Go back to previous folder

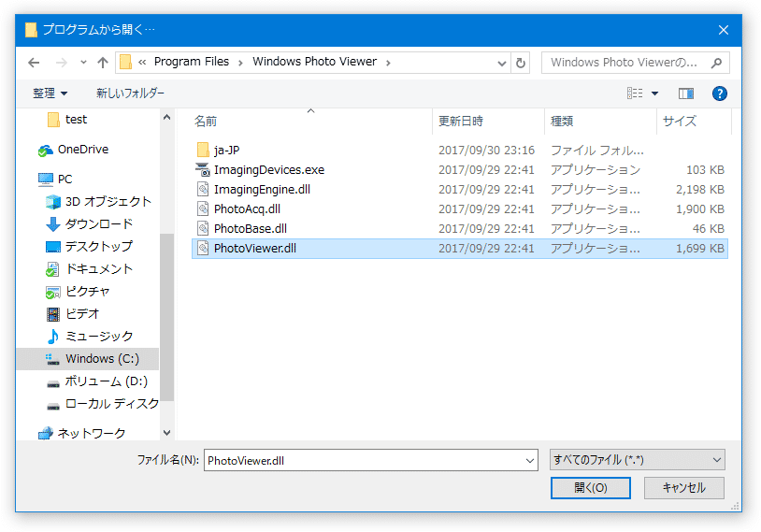(x=34, y=63)
